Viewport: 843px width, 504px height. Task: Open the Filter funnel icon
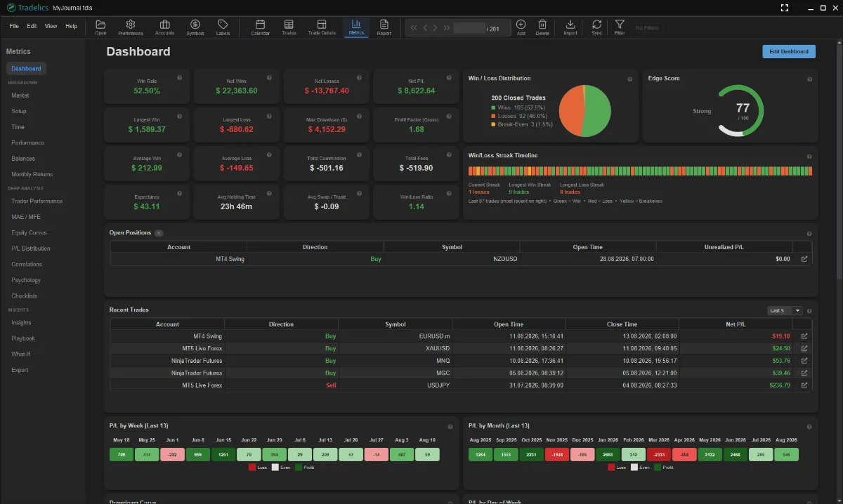[620, 27]
